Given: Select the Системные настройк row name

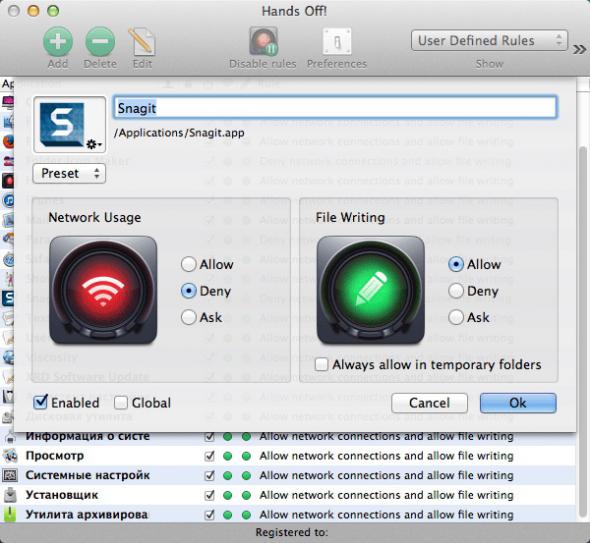Looking at the screenshot, I should click(88, 475).
